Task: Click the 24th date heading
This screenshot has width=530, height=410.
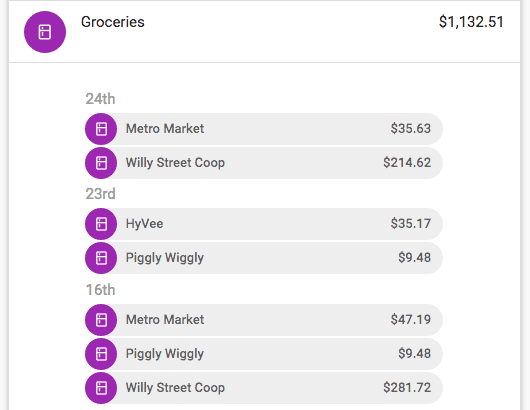Action: pos(100,99)
